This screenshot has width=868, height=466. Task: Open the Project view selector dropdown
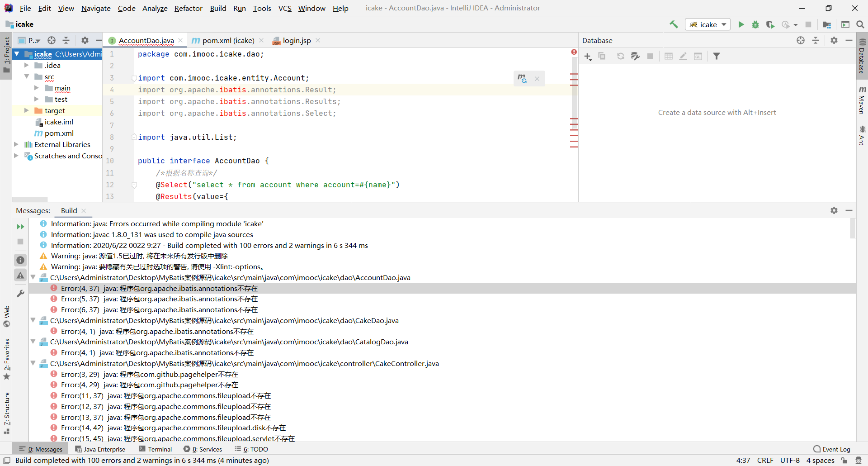pos(29,40)
